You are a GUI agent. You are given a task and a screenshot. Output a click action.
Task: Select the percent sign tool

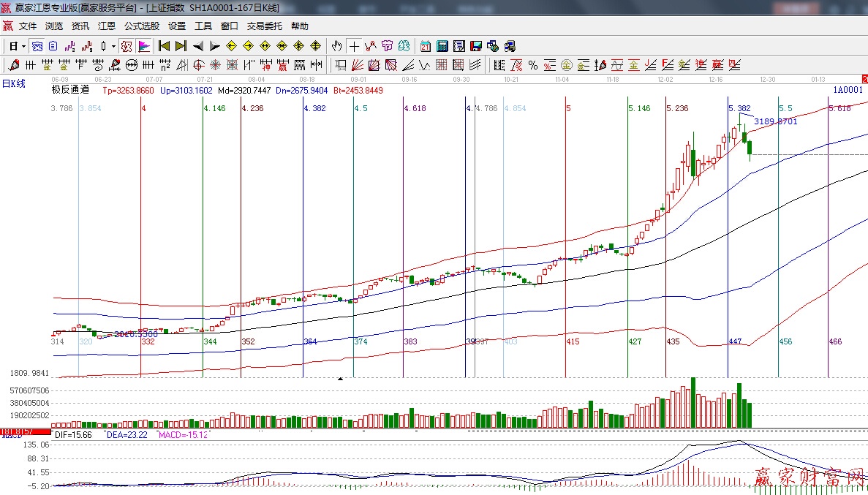click(533, 65)
